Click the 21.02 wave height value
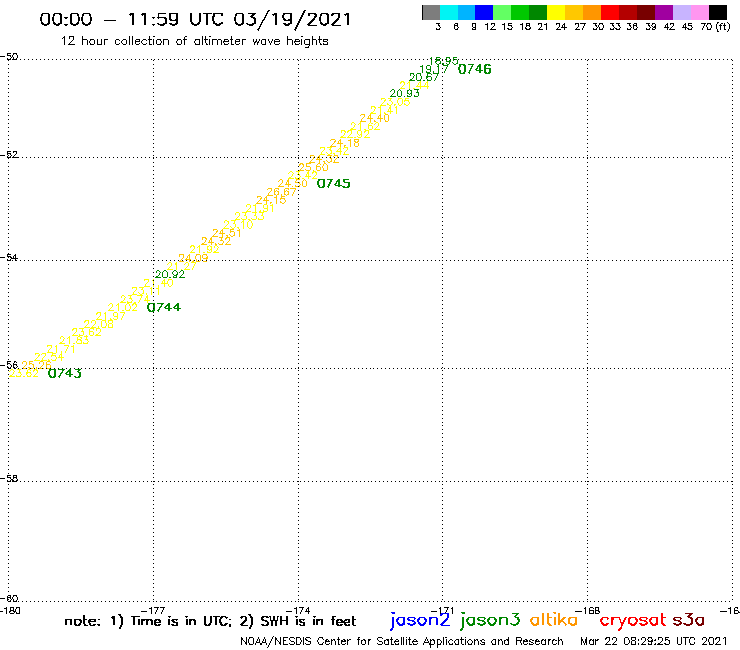The image size is (740, 650). [123, 307]
